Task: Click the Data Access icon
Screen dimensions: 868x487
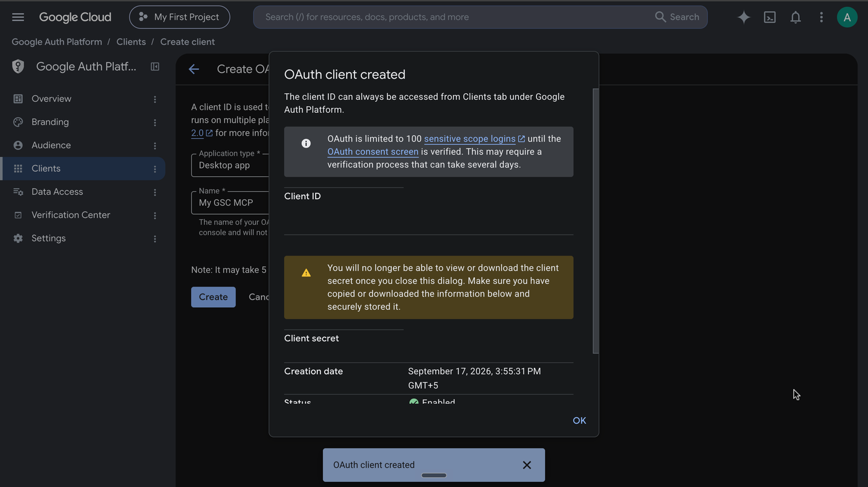Action: (18, 192)
